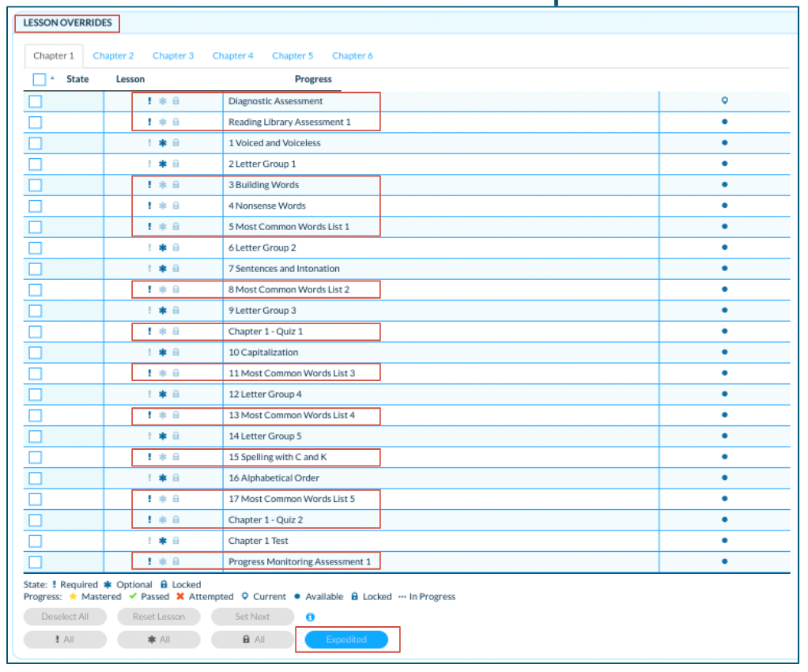Click the Lesson column header
Viewport: 808px width, 672px height.
[x=130, y=79]
